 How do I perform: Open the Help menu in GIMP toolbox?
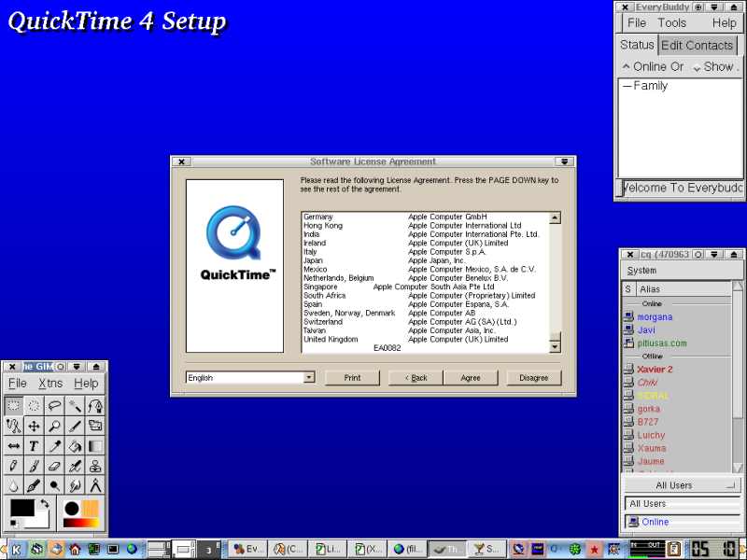[x=86, y=384]
